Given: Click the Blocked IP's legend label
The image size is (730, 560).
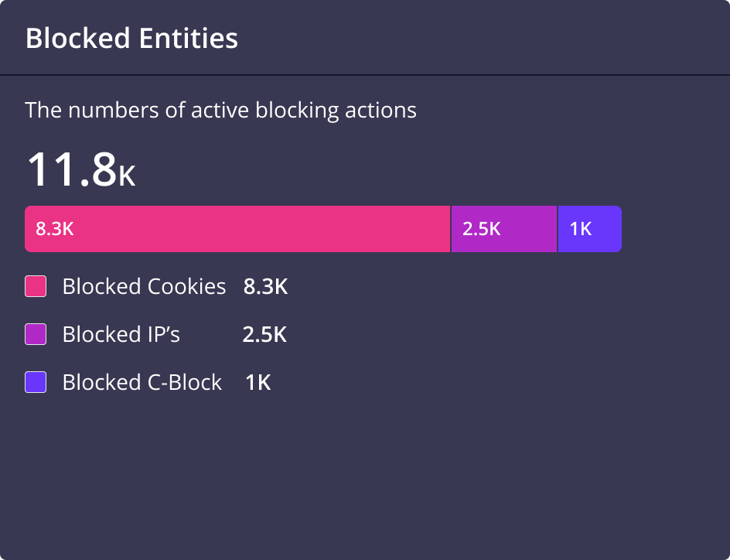Looking at the screenshot, I should point(121,334).
